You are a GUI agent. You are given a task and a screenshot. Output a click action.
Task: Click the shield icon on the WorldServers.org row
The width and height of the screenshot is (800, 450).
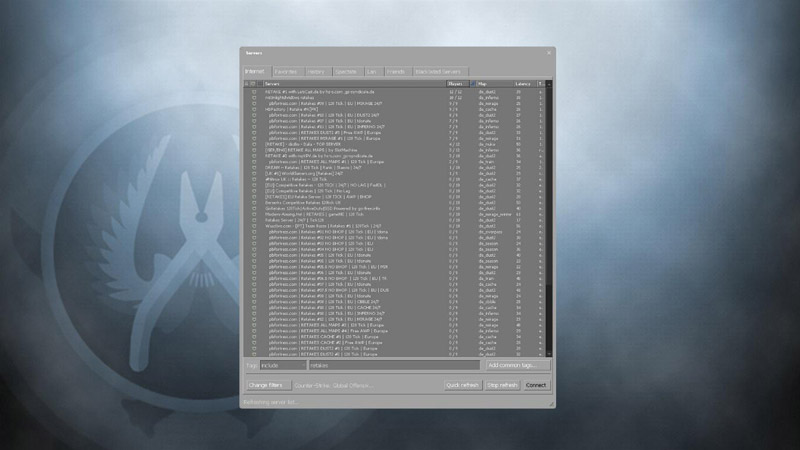pyautogui.click(x=254, y=173)
